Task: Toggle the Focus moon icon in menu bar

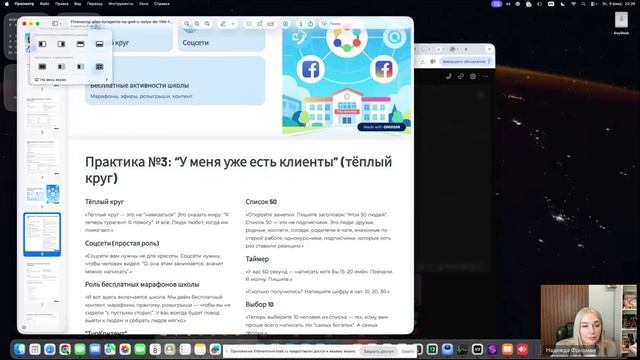Action: 563,4
